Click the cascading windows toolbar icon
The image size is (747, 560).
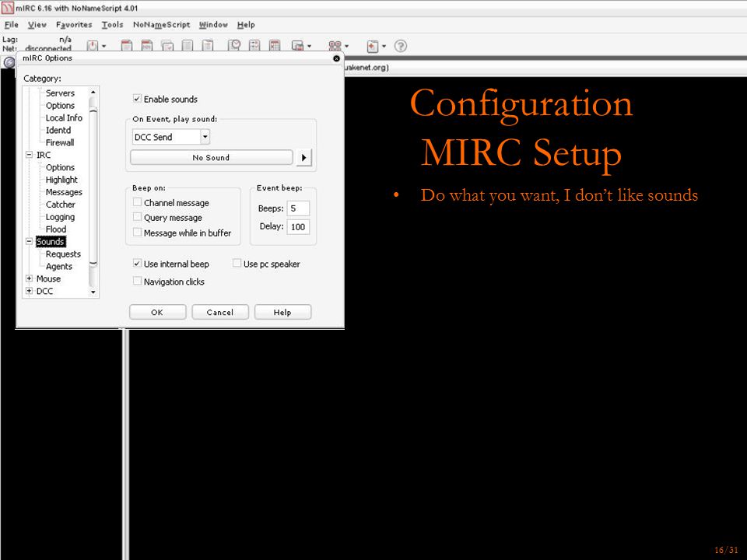[297, 46]
